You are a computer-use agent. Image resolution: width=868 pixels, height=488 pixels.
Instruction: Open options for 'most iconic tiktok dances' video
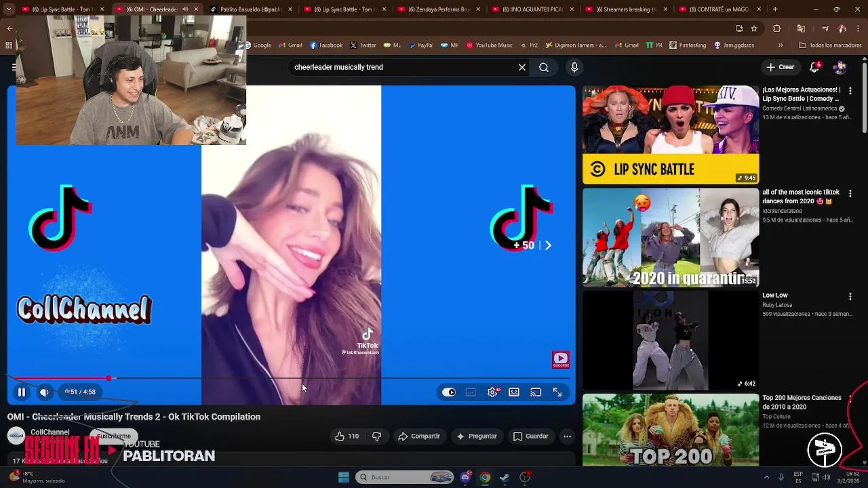[x=850, y=193]
